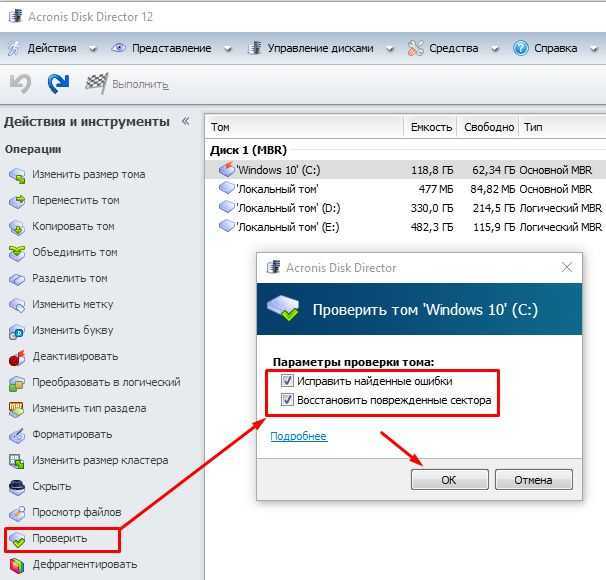Click the Копировать том operation label
The image size is (606, 580).
[73, 226]
